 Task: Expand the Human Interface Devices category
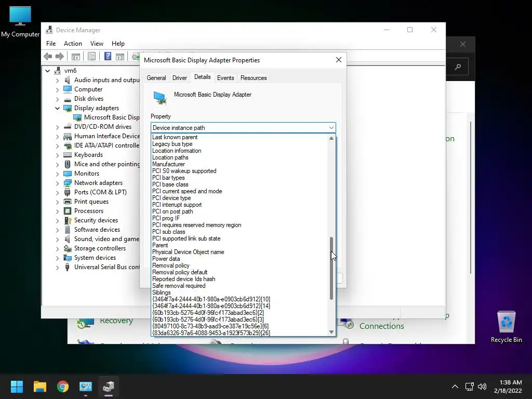57,137
